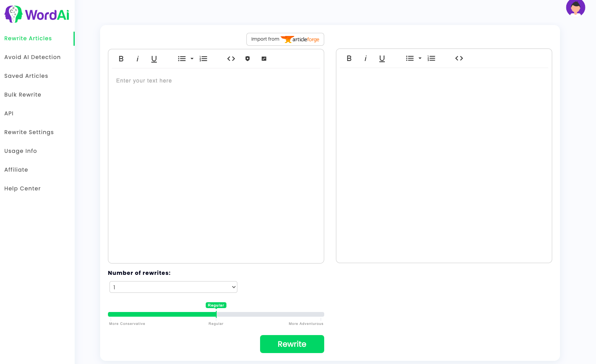Screen dimensions: 596x364
Task: Open bullet list style arrow in right editor
Action: pos(420,58)
